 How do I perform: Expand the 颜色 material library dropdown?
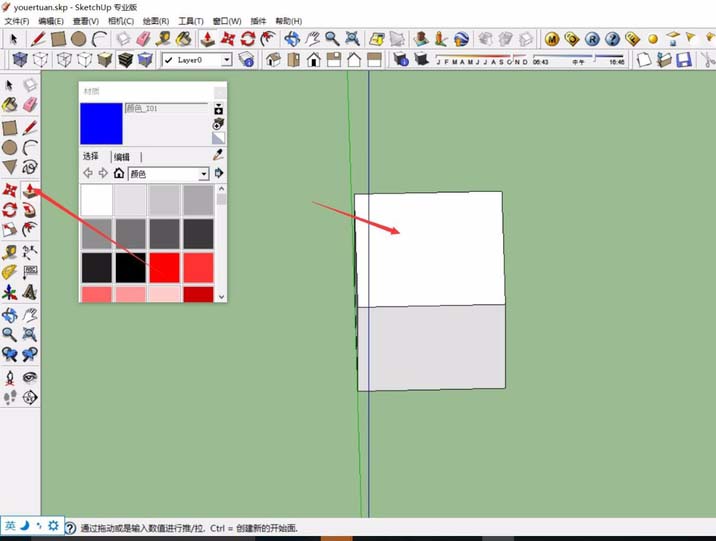tap(204, 174)
